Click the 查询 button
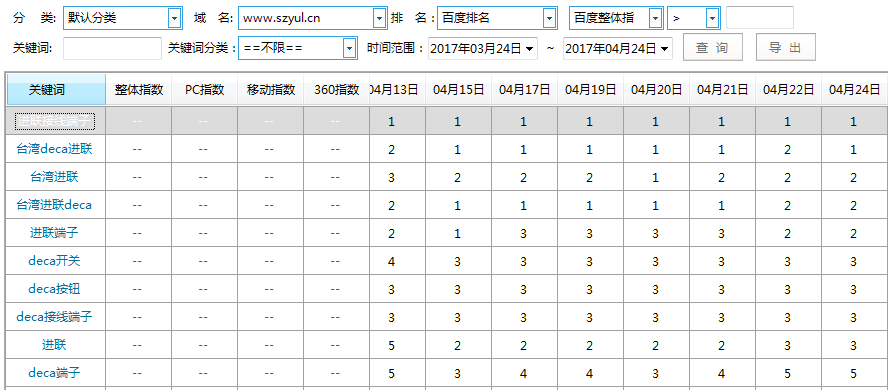 tap(712, 48)
